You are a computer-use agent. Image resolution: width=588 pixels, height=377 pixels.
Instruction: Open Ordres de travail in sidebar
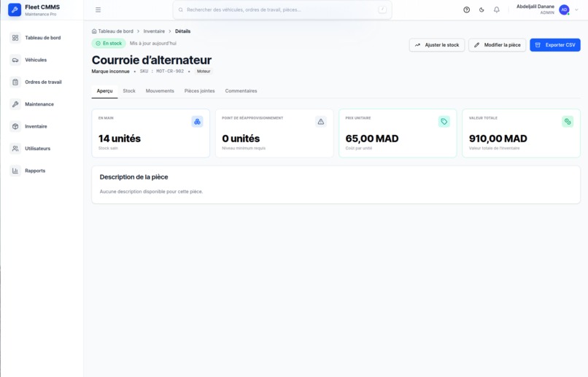(43, 82)
